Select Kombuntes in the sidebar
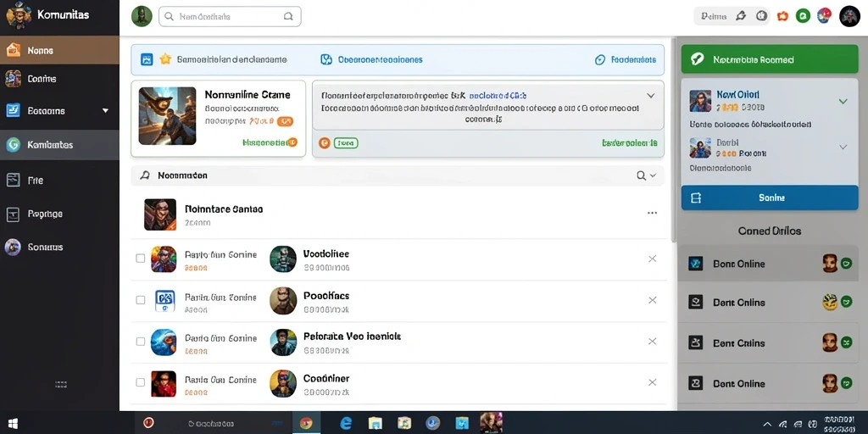Screen dimensions: 868x434 (x=59, y=145)
